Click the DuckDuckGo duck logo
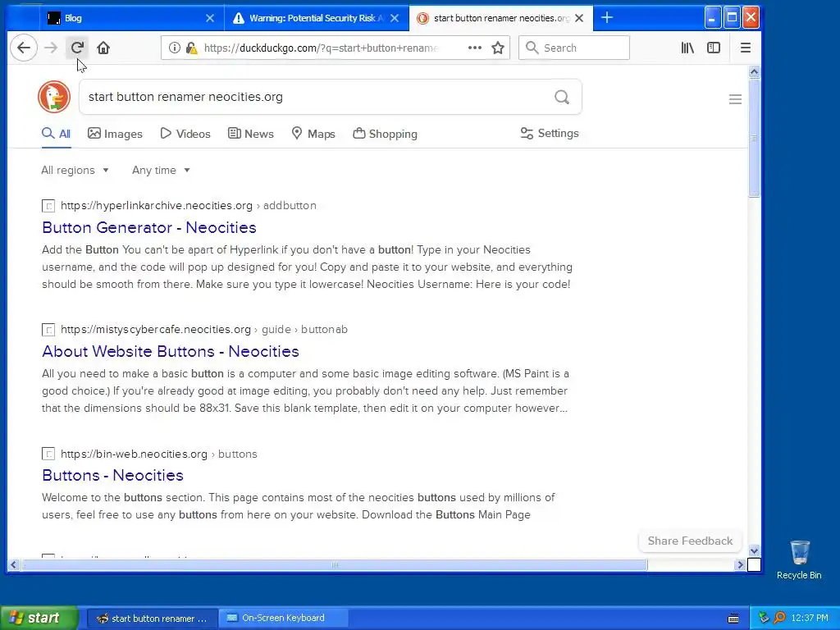840x630 pixels. coord(54,97)
